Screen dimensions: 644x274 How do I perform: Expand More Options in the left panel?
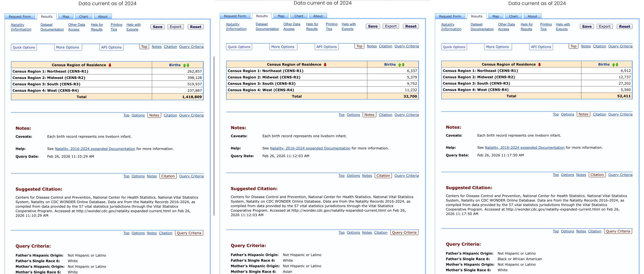click(x=68, y=47)
